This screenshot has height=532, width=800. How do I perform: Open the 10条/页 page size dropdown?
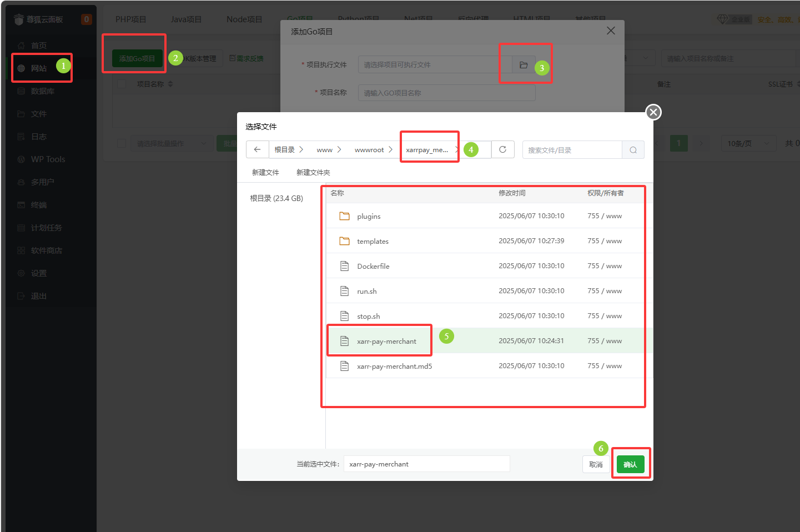click(747, 143)
